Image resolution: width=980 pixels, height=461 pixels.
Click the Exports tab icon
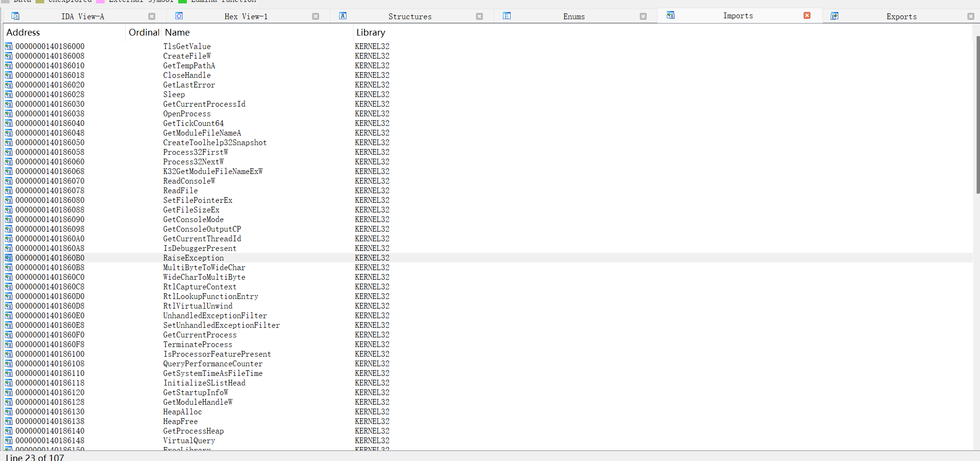tap(834, 16)
